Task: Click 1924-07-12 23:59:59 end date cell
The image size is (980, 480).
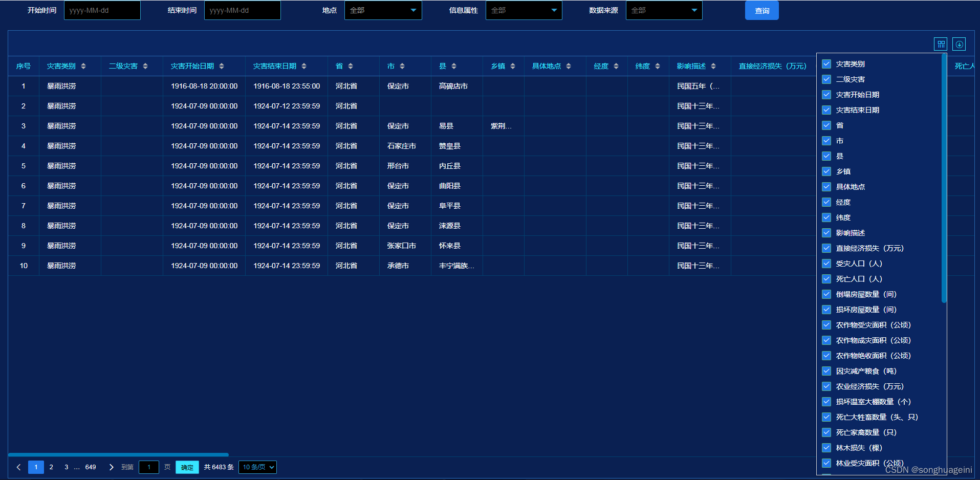Action: coord(287,106)
